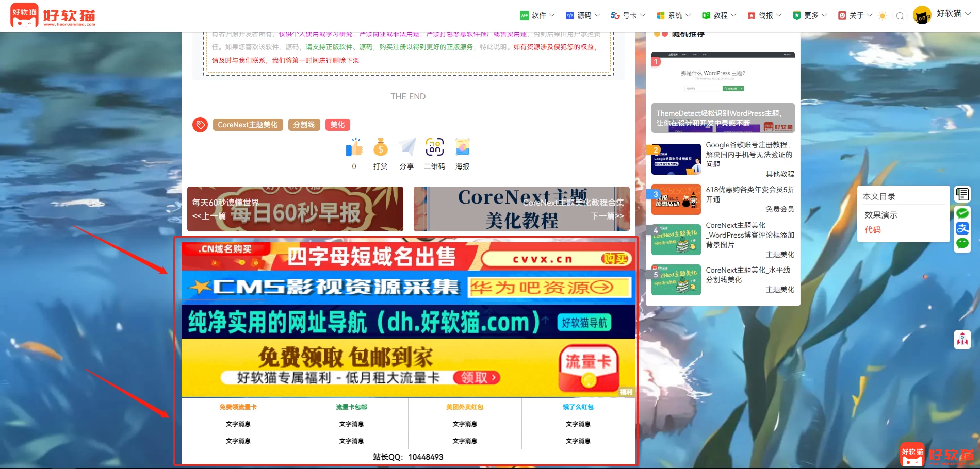The image size is (980, 469).
Task: Toggle the sun light/dark mode icon
Action: click(x=883, y=16)
